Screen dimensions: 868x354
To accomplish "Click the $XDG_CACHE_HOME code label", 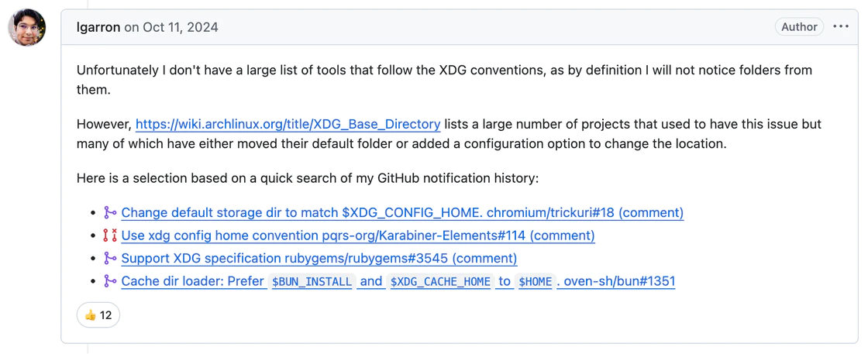I will 440,282.
